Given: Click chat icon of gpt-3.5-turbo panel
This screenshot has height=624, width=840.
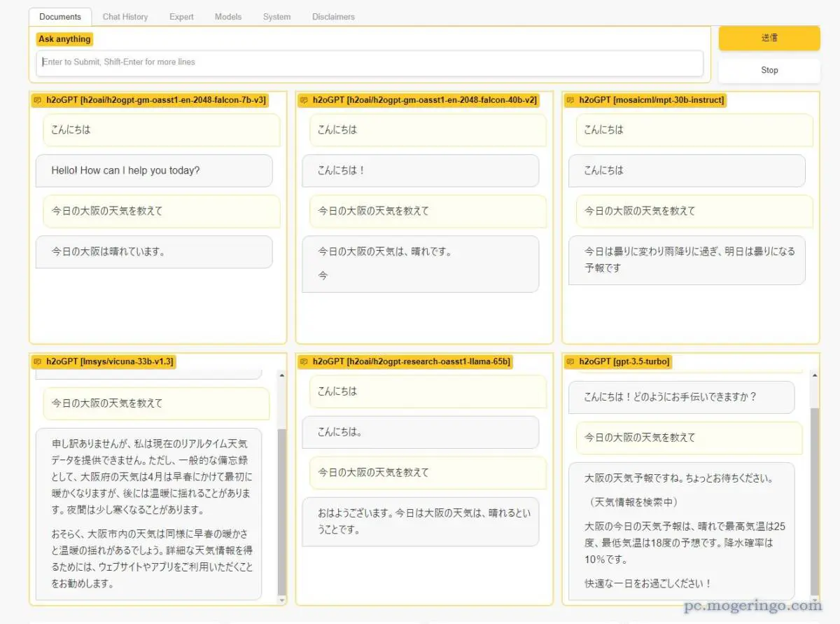Looking at the screenshot, I should point(570,362).
